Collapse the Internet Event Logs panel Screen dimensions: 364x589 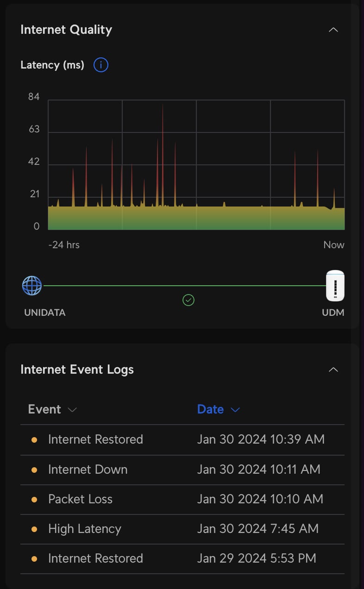(x=333, y=370)
